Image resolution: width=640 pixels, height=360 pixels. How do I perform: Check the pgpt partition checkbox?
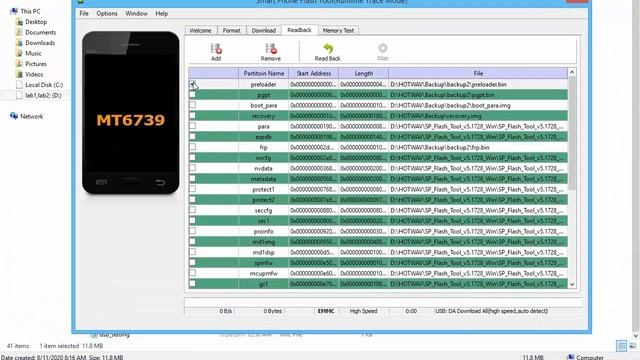pos(192,95)
